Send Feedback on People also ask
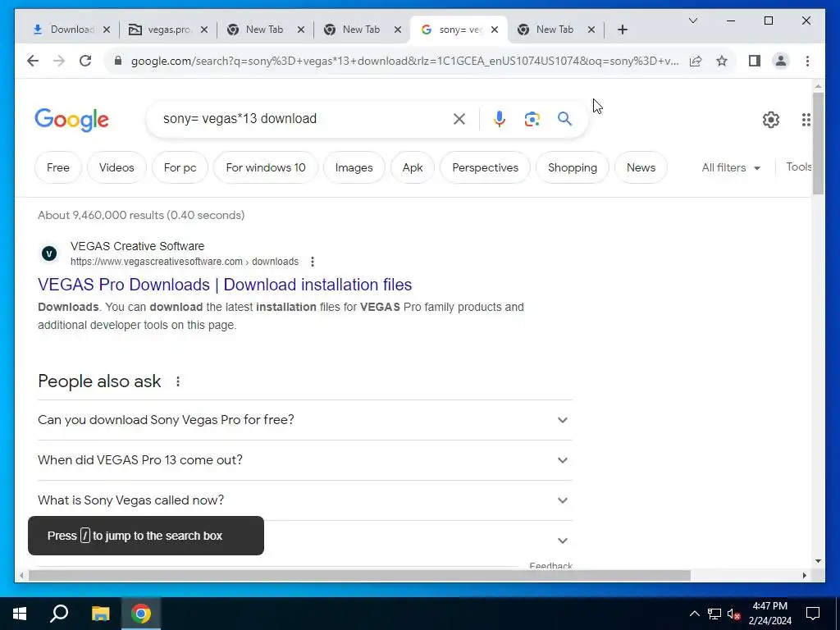Image resolution: width=840 pixels, height=630 pixels. pyautogui.click(x=550, y=566)
